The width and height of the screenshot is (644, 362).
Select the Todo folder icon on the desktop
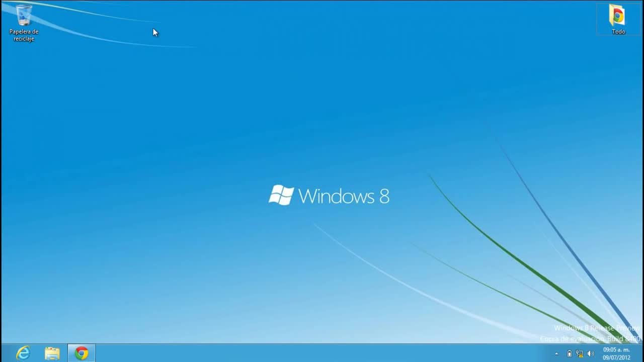coord(618,16)
